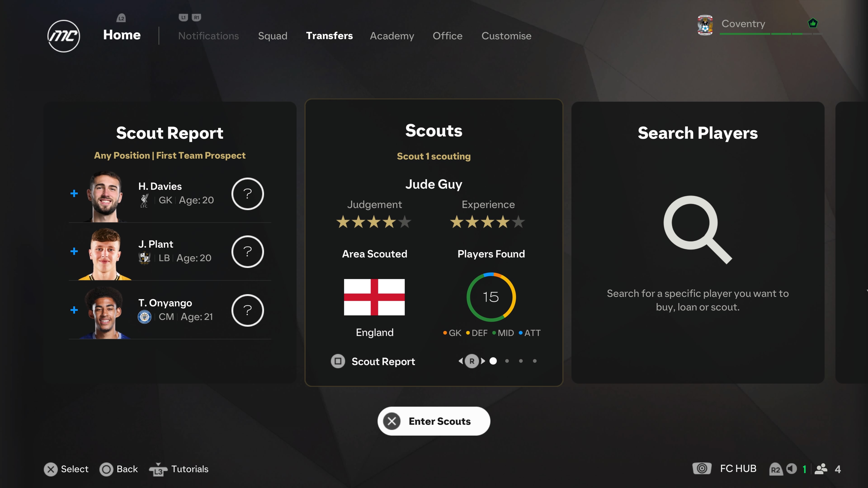Select the R navigation indicator on Scouts card
Screen dimensions: 868x488
coord(472,361)
